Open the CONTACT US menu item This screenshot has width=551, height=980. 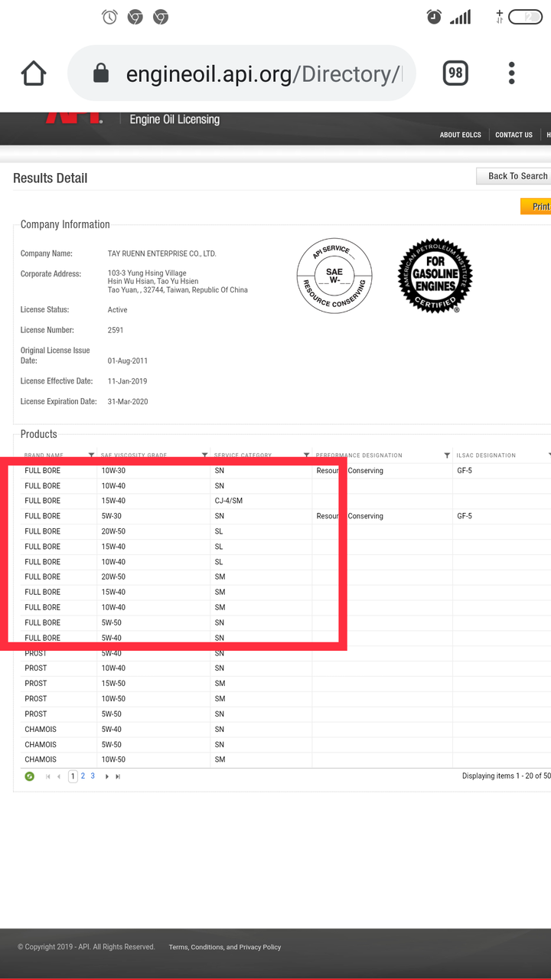coord(514,135)
